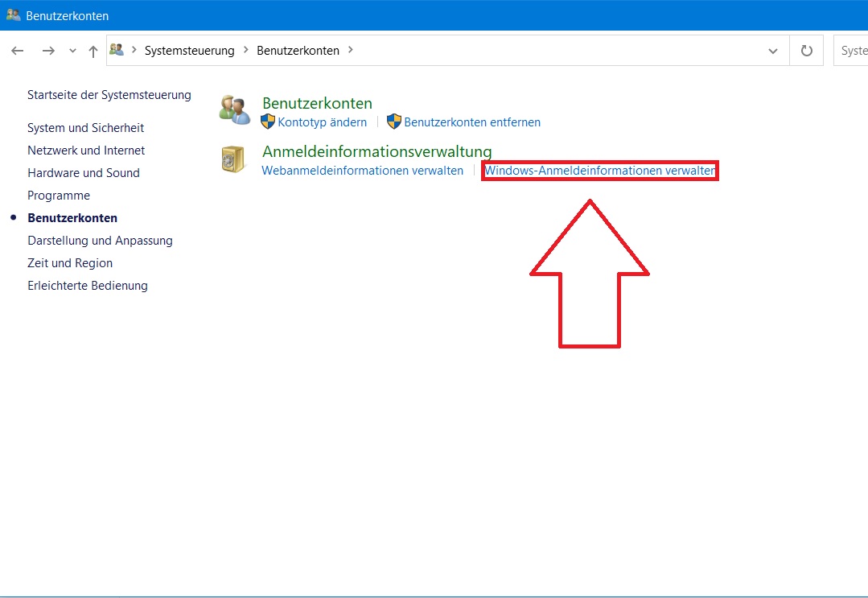Click the title bar Benutzerkonten window icon

pos(14,15)
